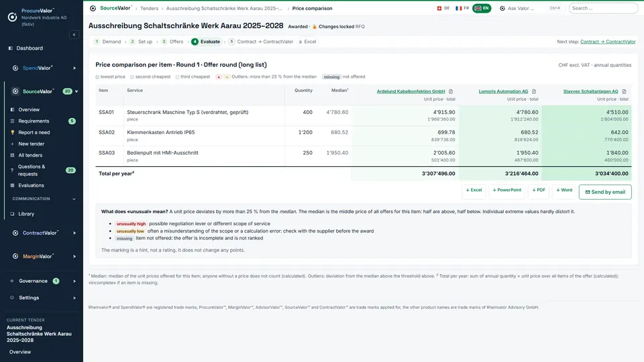Click the SpendValor module icon
The width and height of the screenshot is (644, 362).
pyautogui.click(x=15, y=68)
